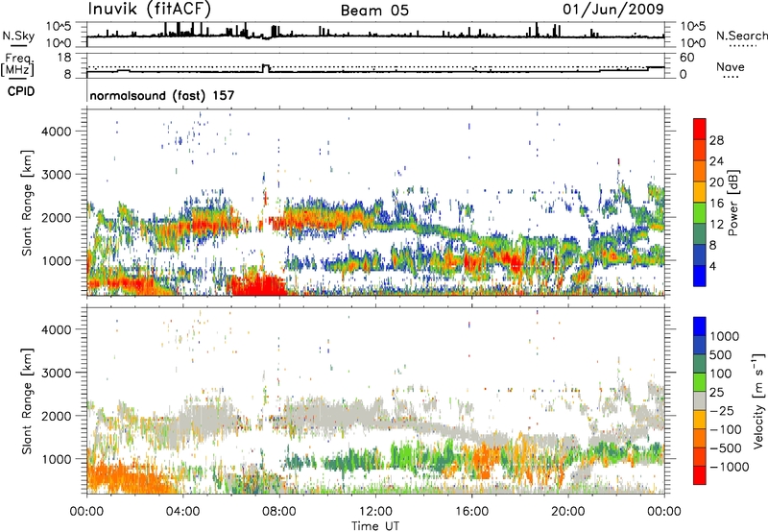Select the "Beam 05" heading
This screenshot has height=532, width=768.
coord(374,11)
